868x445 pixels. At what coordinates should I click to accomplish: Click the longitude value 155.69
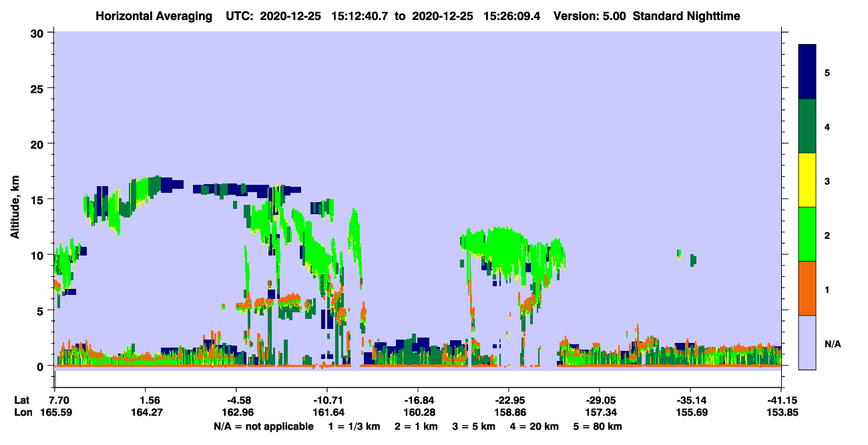[x=692, y=412]
